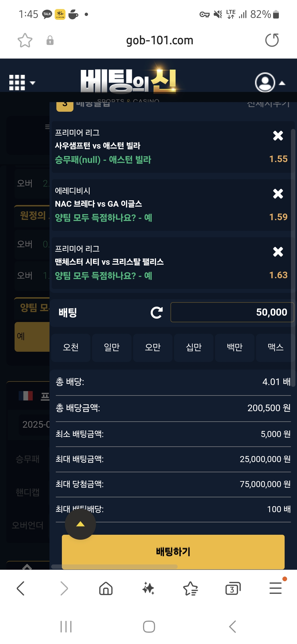297x644 pixels.
Task: Open the browser tabs switcher
Action: click(233, 589)
